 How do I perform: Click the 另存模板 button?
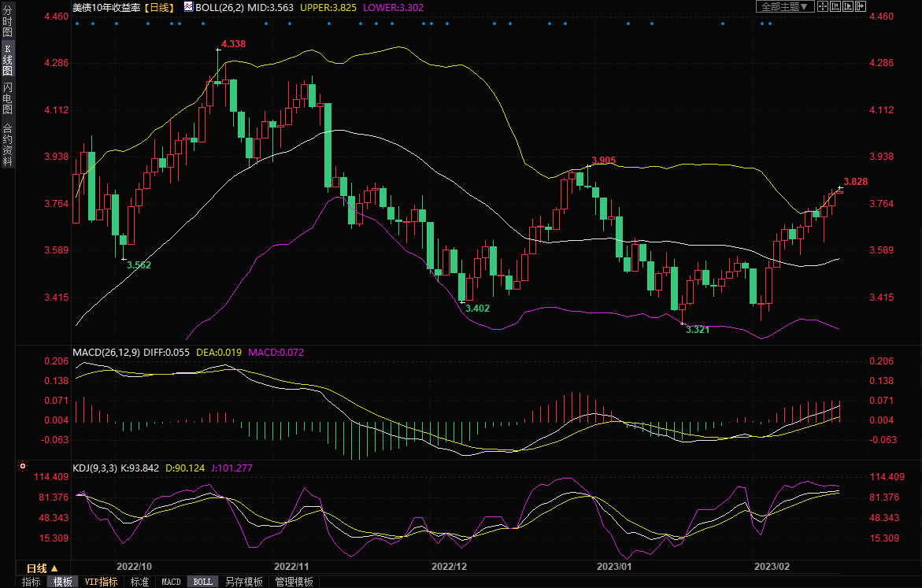point(243,582)
